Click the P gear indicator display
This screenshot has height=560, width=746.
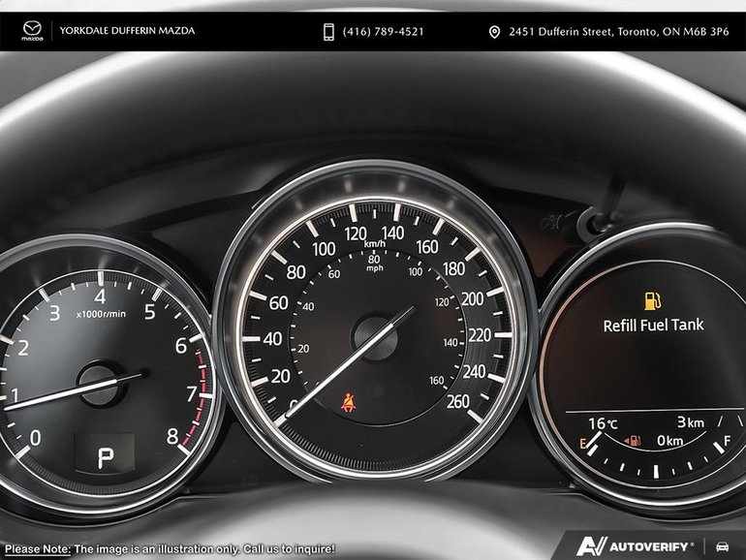point(104,452)
